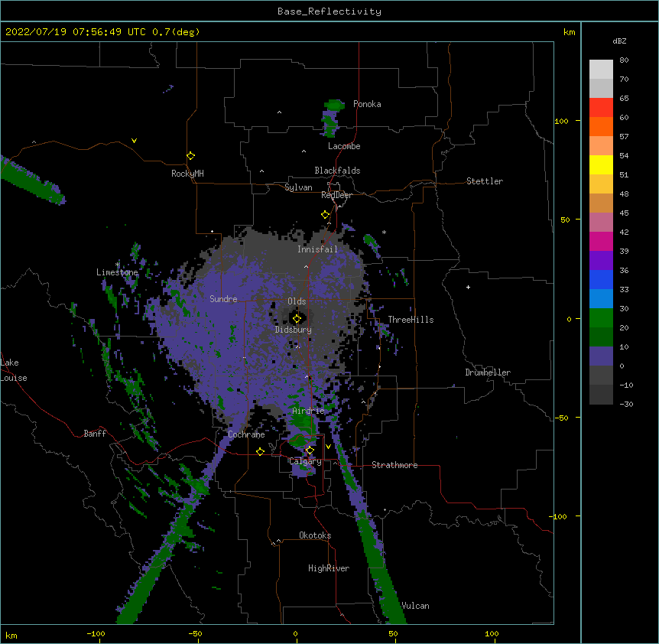The width and height of the screenshot is (659, 644).
Task: Click the km unit label at bottom left
Action: 11,636
